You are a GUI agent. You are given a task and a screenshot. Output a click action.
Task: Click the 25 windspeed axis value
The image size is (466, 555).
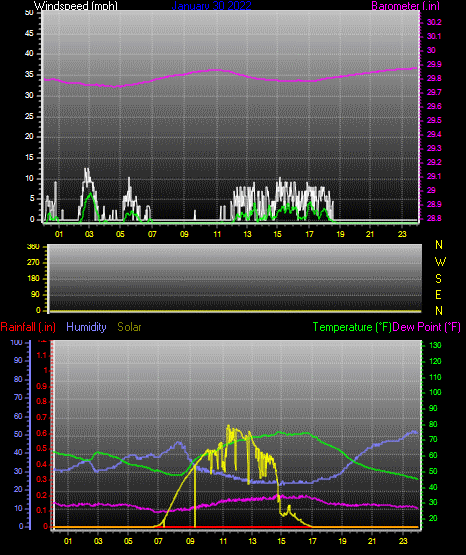pyautogui.click(x=29, y=116)
